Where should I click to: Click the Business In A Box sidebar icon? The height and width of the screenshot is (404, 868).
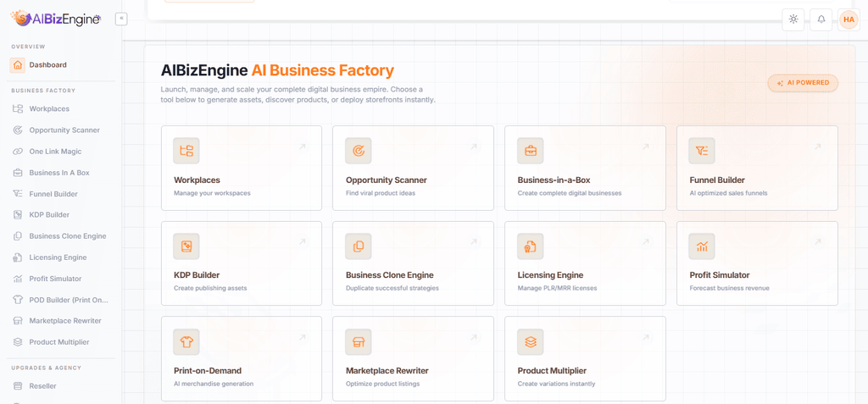(18, 173)
